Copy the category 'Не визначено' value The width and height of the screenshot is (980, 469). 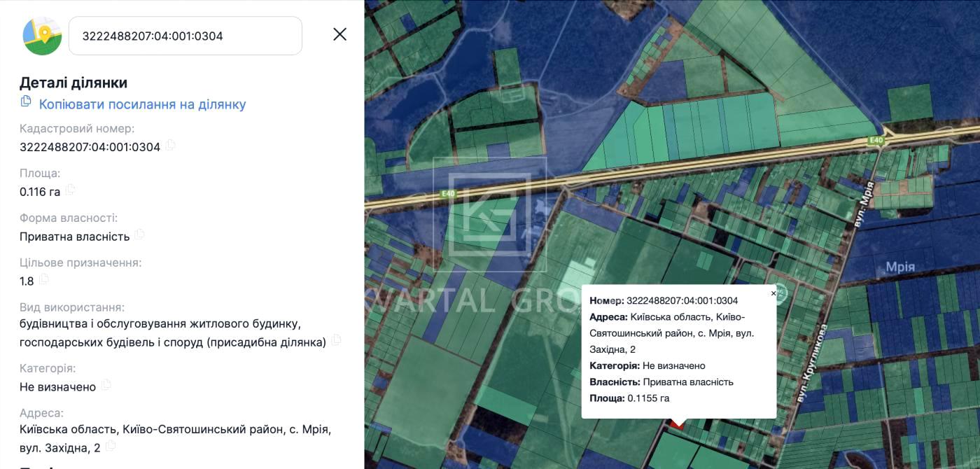point(106,385)
